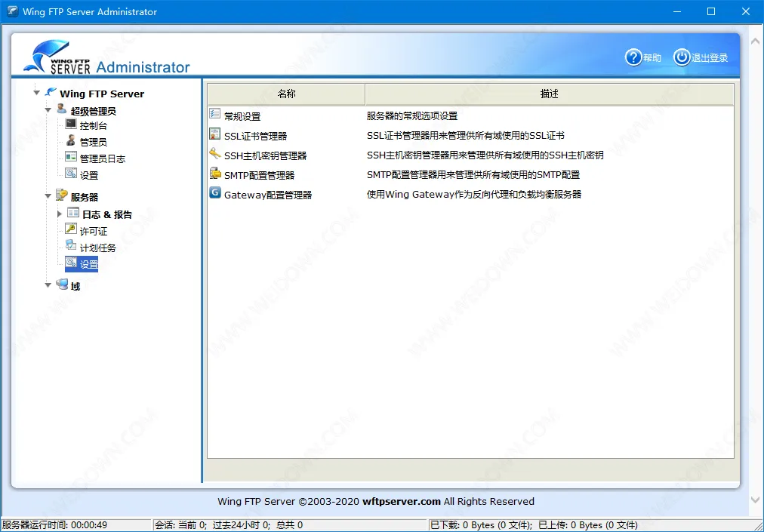Open SSL证书管理器 in the list
The image size is (764, 532).
tap(256, 136)
